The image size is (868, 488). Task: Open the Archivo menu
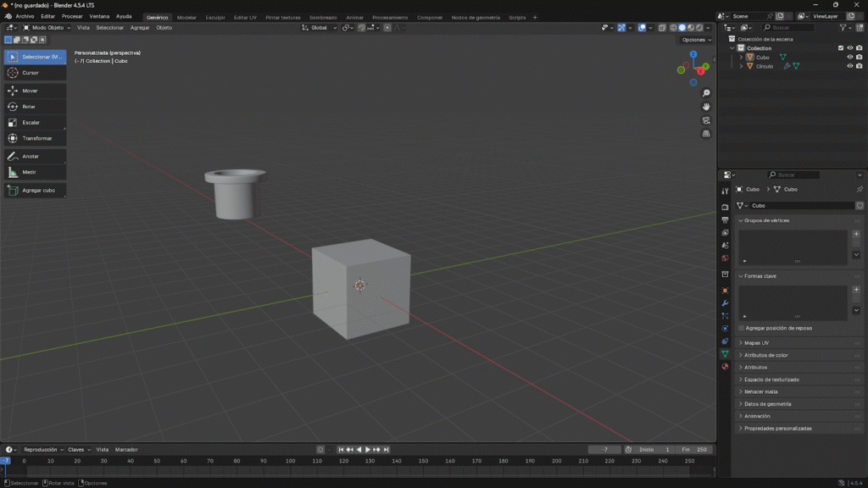tap(25, 17)
